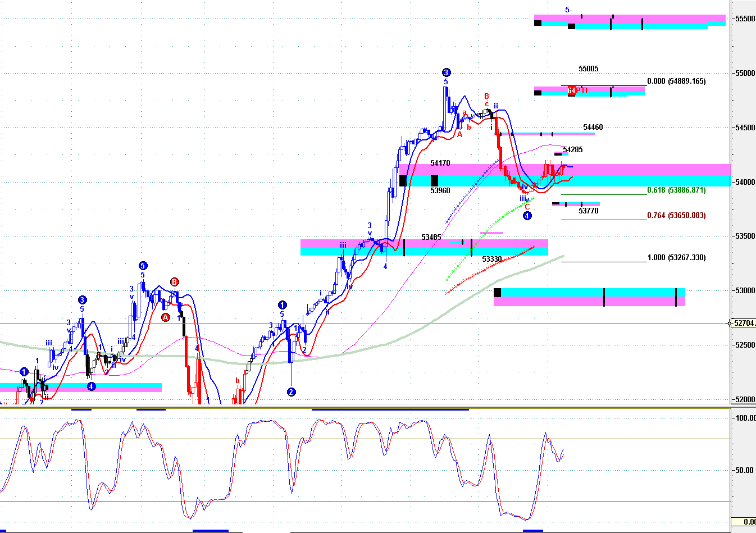Image resolution: width=756 pixels, height=533 pixels.
Task: Select the 54460 price level label
Action: pos(593,127)
